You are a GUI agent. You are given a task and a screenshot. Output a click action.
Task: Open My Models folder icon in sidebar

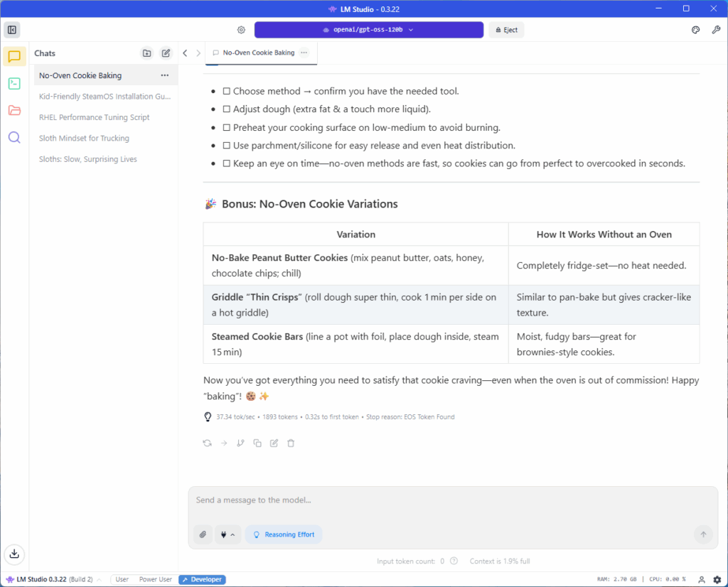pos(14,110)
